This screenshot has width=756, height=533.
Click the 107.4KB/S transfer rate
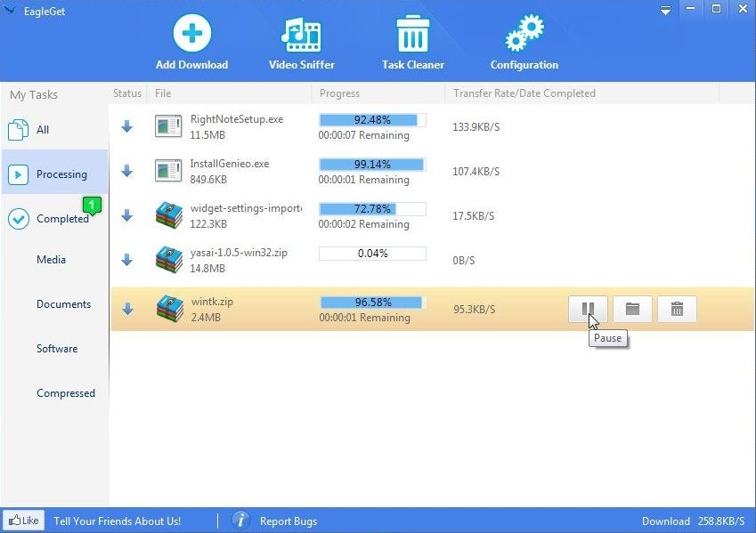(x=476, y=171)
